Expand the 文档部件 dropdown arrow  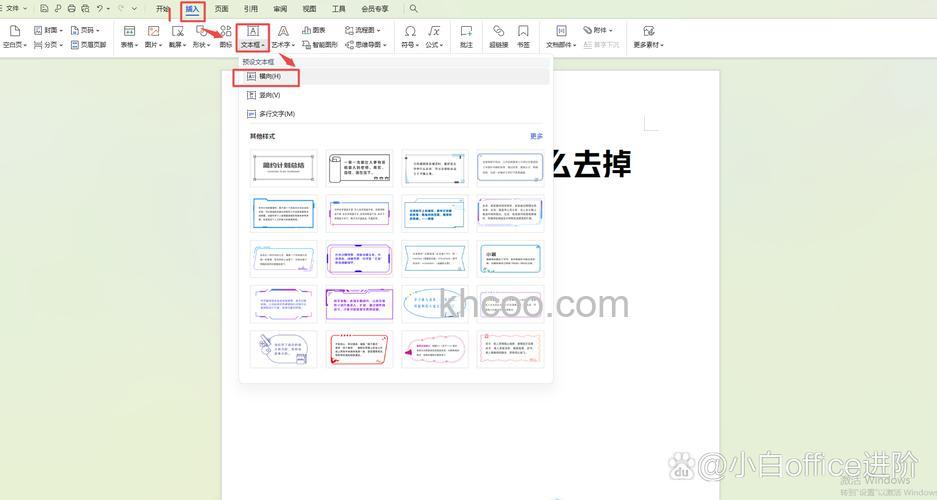[x=574, y=45]
